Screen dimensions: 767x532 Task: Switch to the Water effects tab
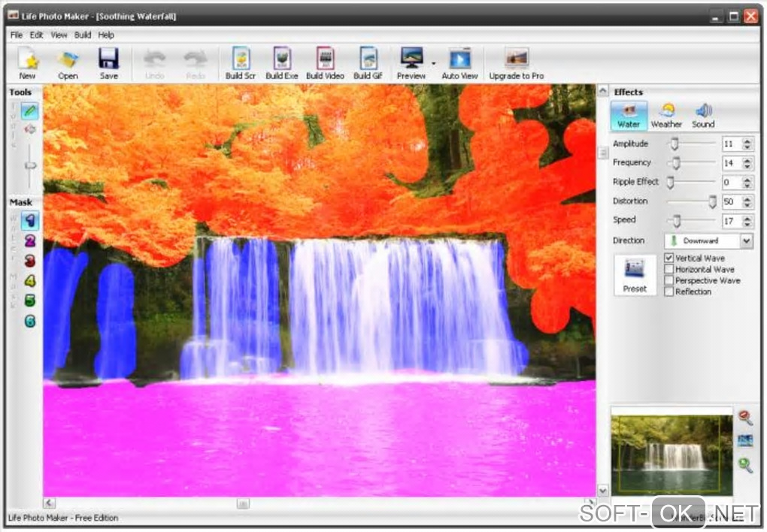[x=629, y=116]
